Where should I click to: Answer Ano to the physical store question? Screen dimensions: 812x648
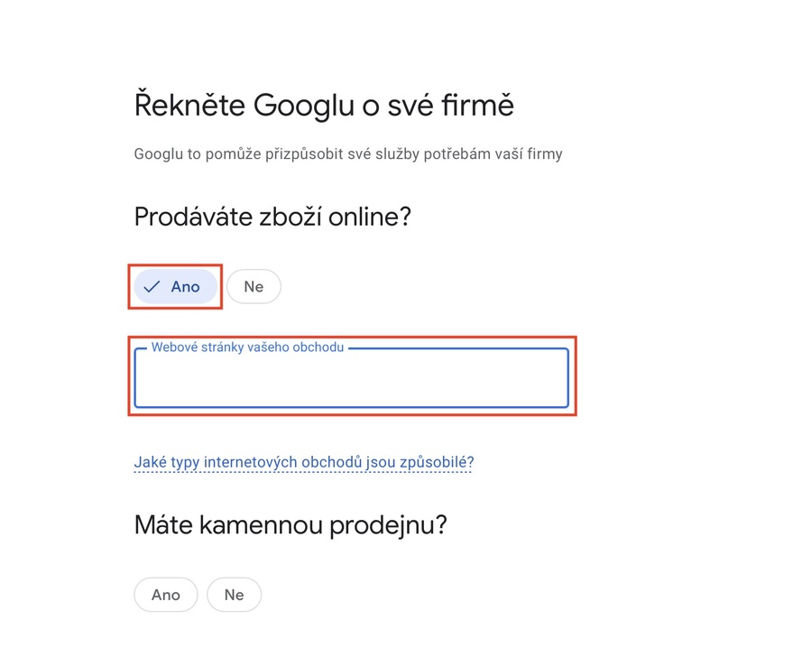tap(166, 595)
